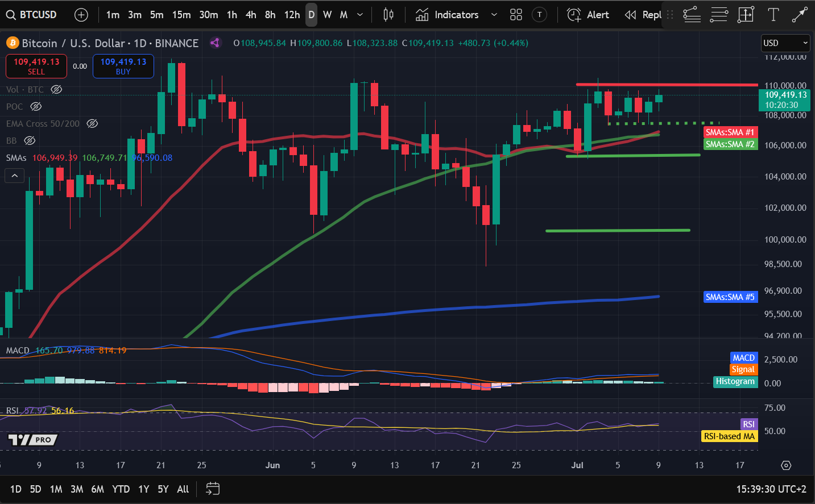
Task: Expand the indicators favorites dropdown arrow
Action: click(494, 15)
